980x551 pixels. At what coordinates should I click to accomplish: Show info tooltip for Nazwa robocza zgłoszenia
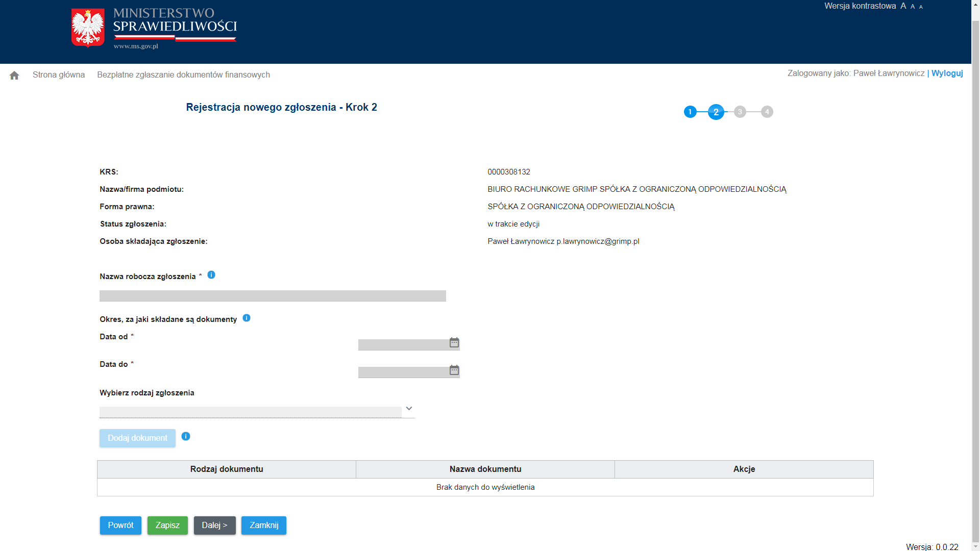pos(211,275)
